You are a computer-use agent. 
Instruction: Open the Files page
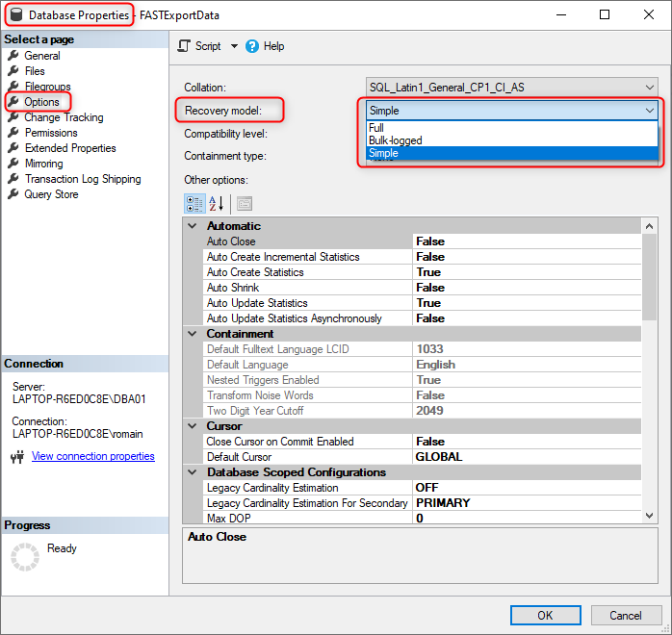(35, 71)
